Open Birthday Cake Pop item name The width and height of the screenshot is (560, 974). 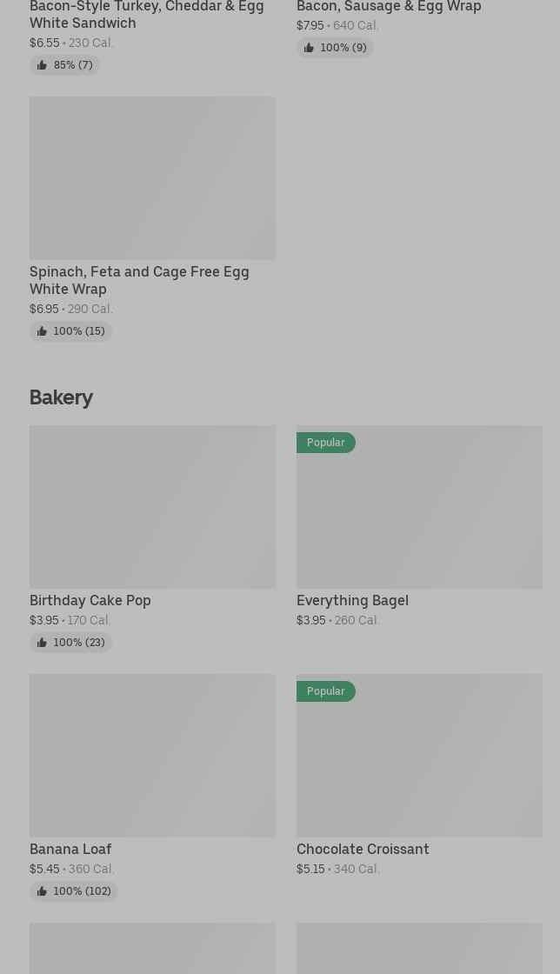pyautogui.click(x=90, y=600)
